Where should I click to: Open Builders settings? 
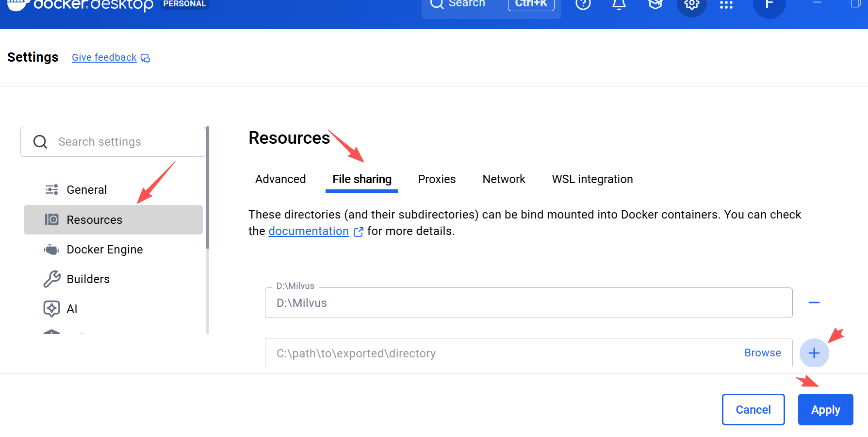click(113, 279)
